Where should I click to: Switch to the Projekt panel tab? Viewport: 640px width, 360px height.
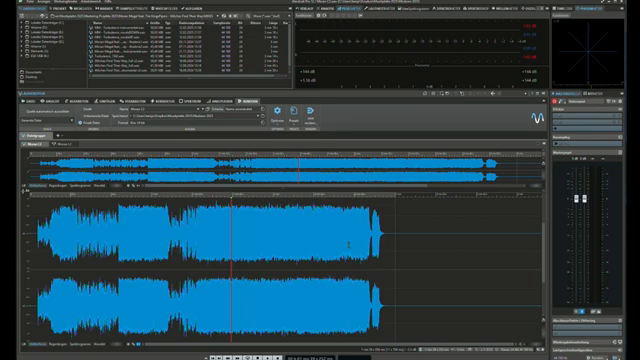tap(58, 8)
